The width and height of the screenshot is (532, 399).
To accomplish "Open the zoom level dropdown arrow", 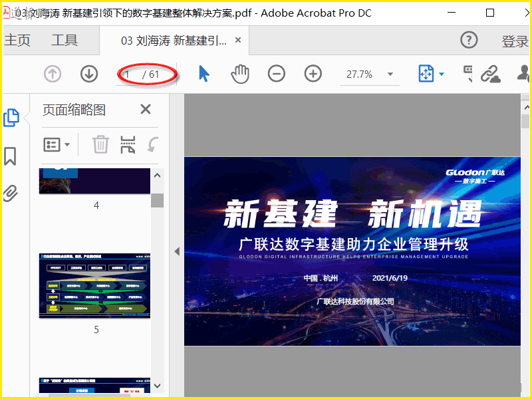I will 390,74.
